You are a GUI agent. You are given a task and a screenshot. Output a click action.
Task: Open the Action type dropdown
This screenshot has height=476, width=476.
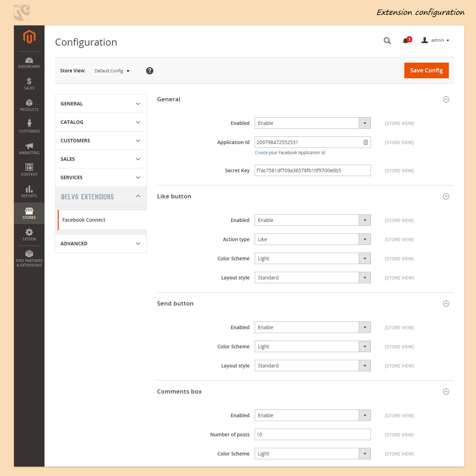point(312,239)
